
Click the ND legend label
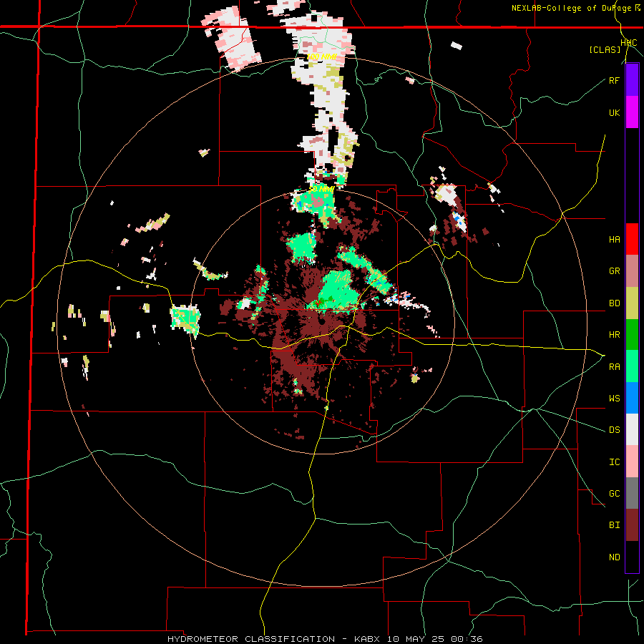coord(614,557)
